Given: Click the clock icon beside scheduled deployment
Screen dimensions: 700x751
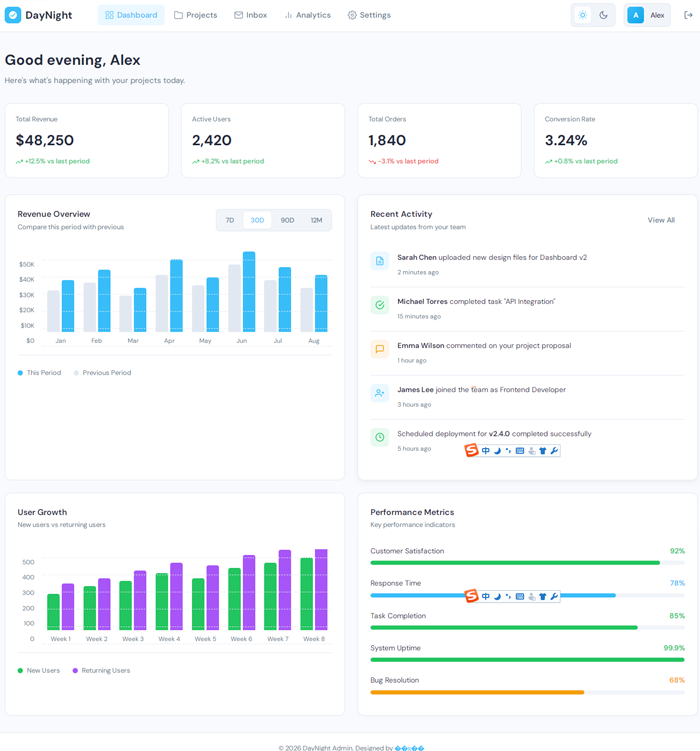Looking at the screenshot, I should [380, 437].
